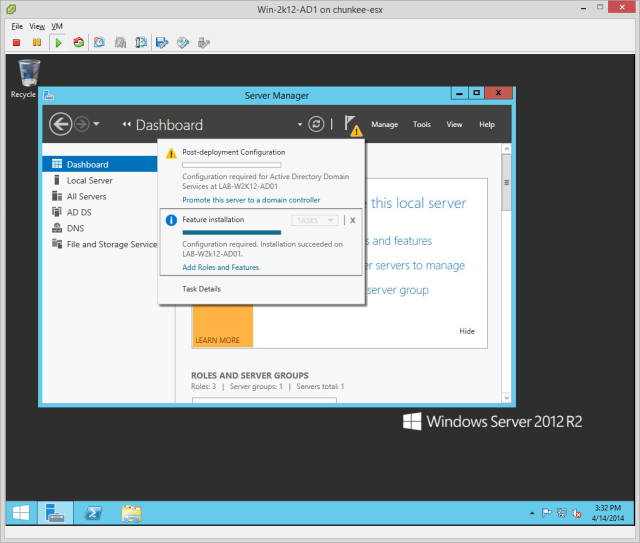Click the orange Suspend VM button
The width and height of the screenshot is (640, 543).
point(37,42)
